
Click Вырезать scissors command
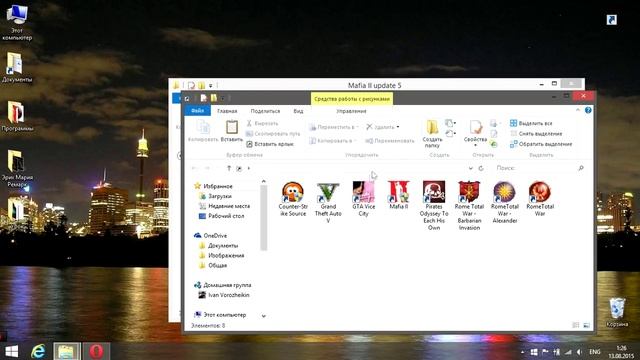(262, 123)
